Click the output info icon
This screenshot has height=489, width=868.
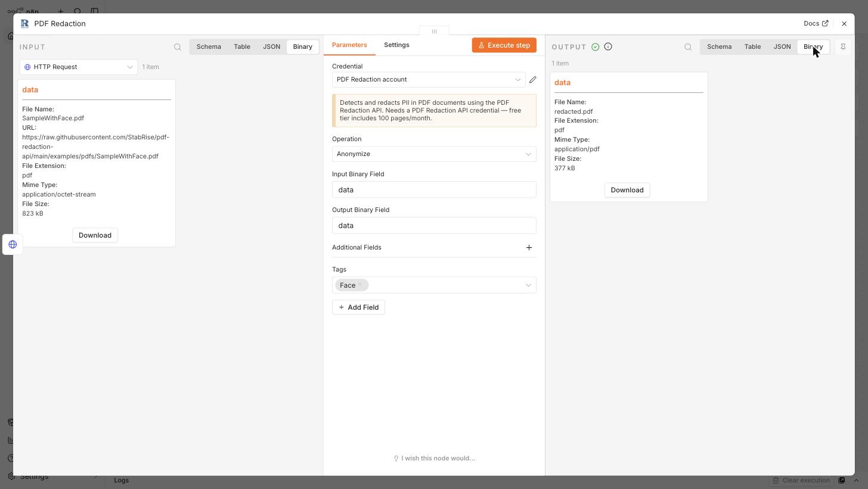(608, 46)
